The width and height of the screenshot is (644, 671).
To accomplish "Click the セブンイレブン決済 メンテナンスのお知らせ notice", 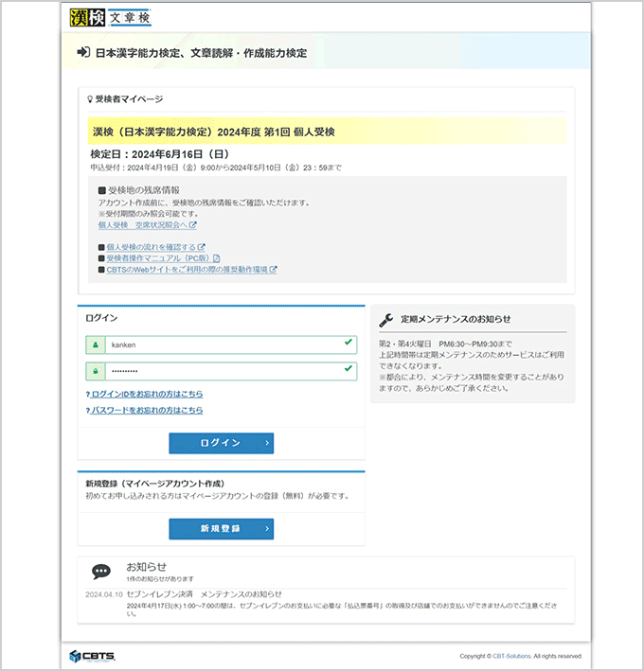I will point(205,594).
